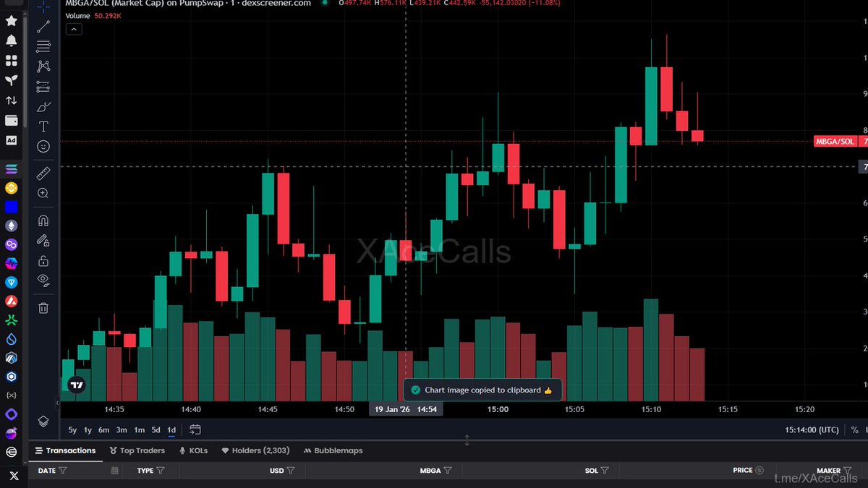This screenshot has height=488, width=868.
Task: Click the MBGA/SOL price label on axis
Action: [835, 142]
